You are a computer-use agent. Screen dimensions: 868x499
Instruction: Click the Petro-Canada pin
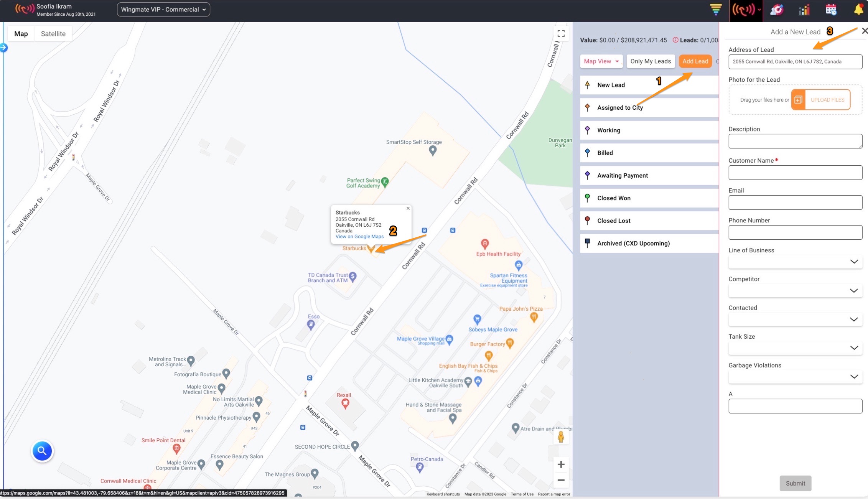point(420,468)
